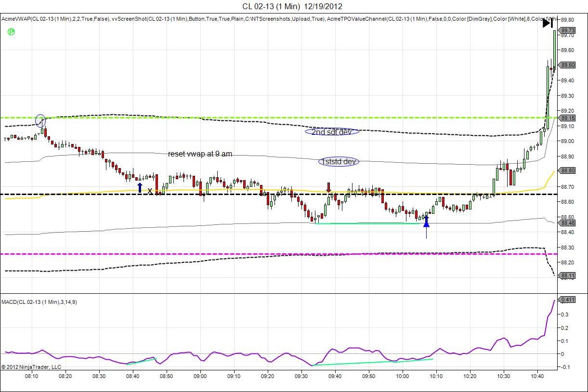Click the 0.3 MACD axis label
Screen dimensions: 588x392
pyautogui.click(x=564, y=314)
